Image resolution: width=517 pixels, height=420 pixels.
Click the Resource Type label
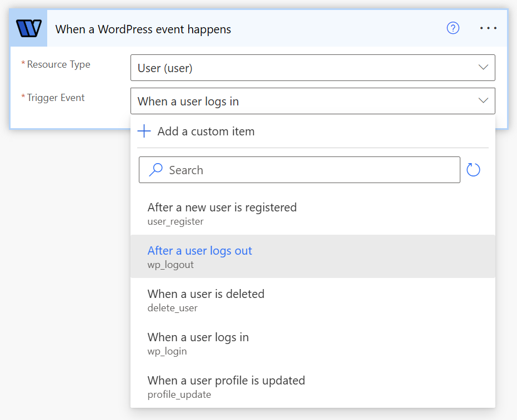pos(58,64)
